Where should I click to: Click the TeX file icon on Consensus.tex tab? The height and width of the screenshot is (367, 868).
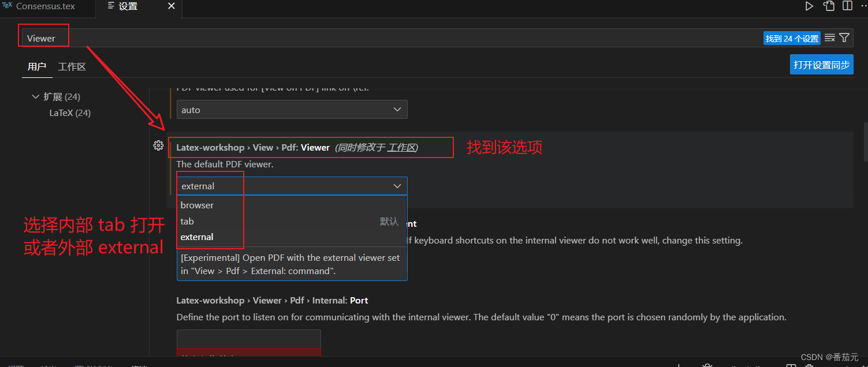7,6
